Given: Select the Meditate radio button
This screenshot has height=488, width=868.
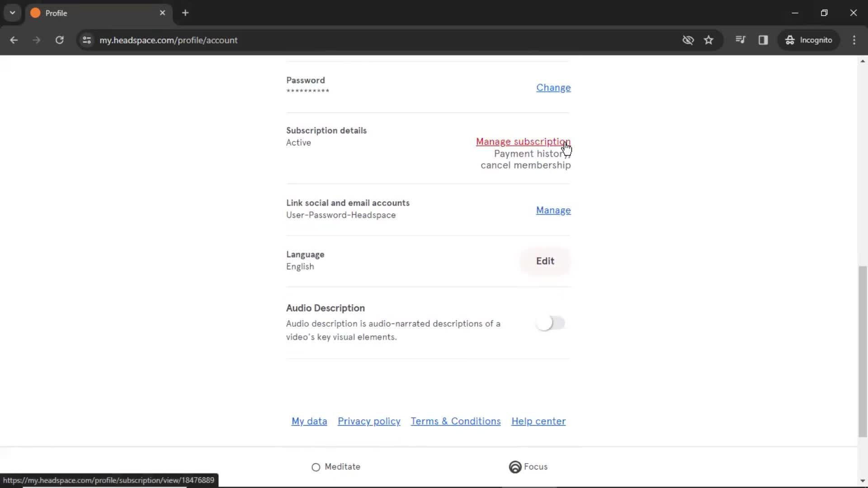Looking at the screenshot, I should point(316,467).
